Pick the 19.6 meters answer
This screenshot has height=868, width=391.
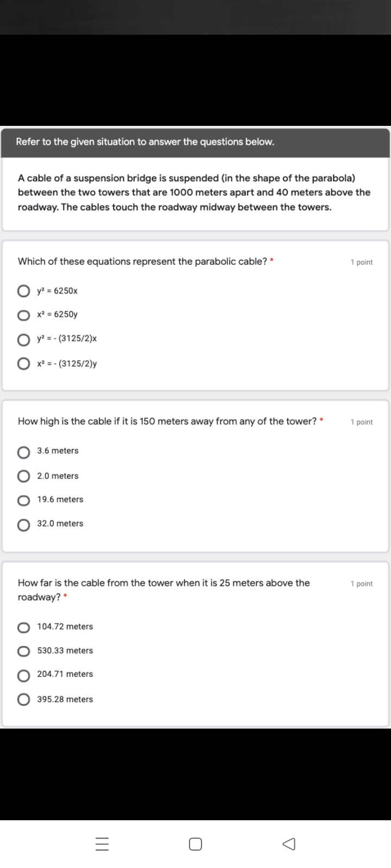pyautogui.click(x=23, y=500)
